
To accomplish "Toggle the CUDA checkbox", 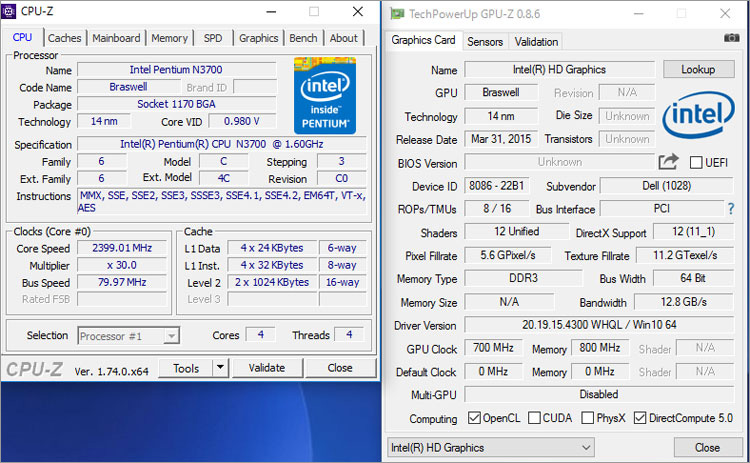I will pyautogui.click(x=534, y=418).
